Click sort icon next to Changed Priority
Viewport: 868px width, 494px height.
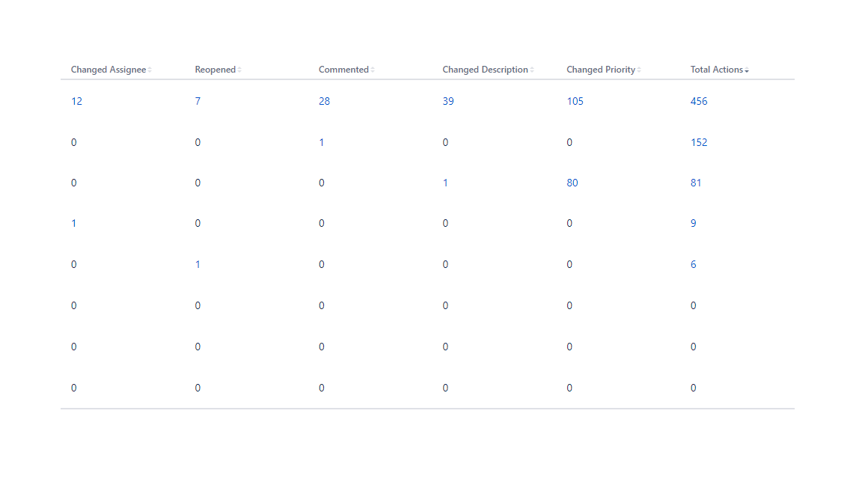639,70
